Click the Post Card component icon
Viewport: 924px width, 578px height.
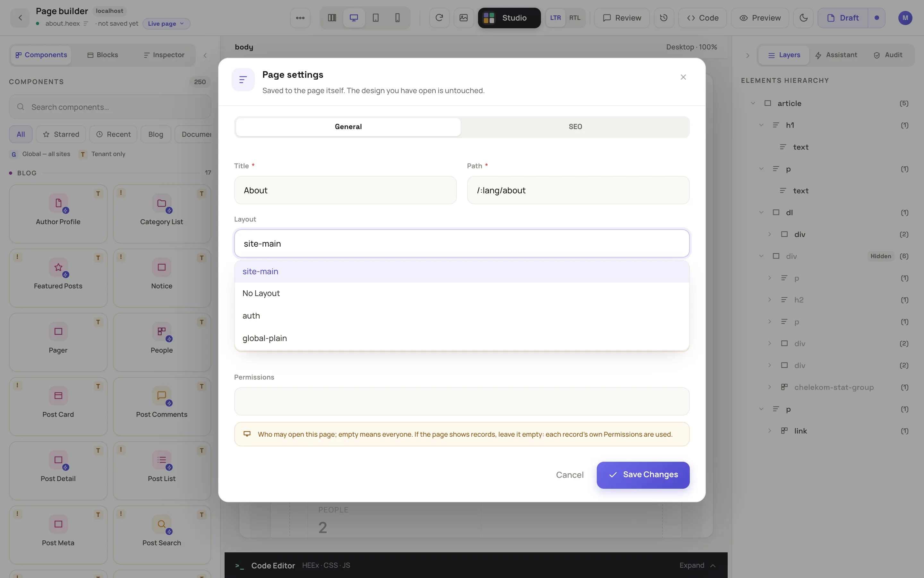coord(58,396)
